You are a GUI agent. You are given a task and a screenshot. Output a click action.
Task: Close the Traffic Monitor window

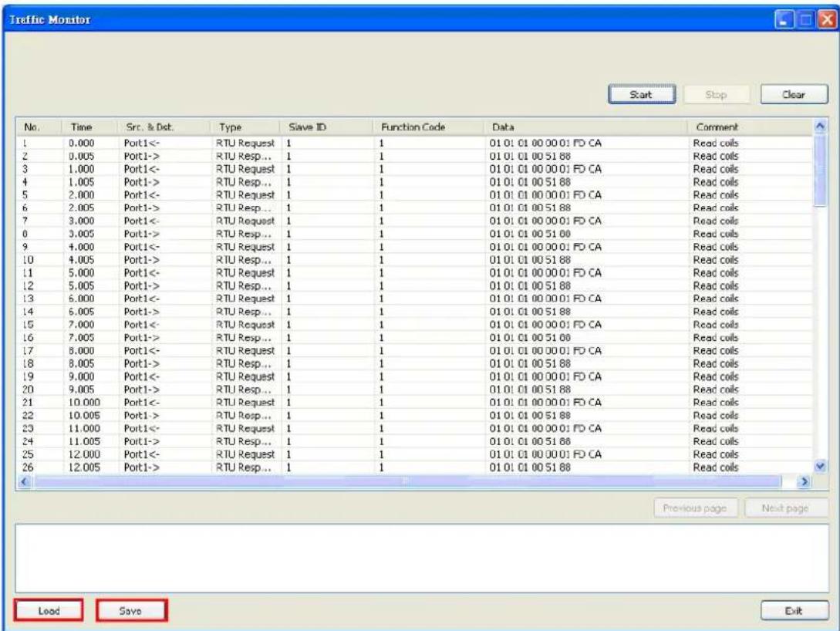pos(828,20)
